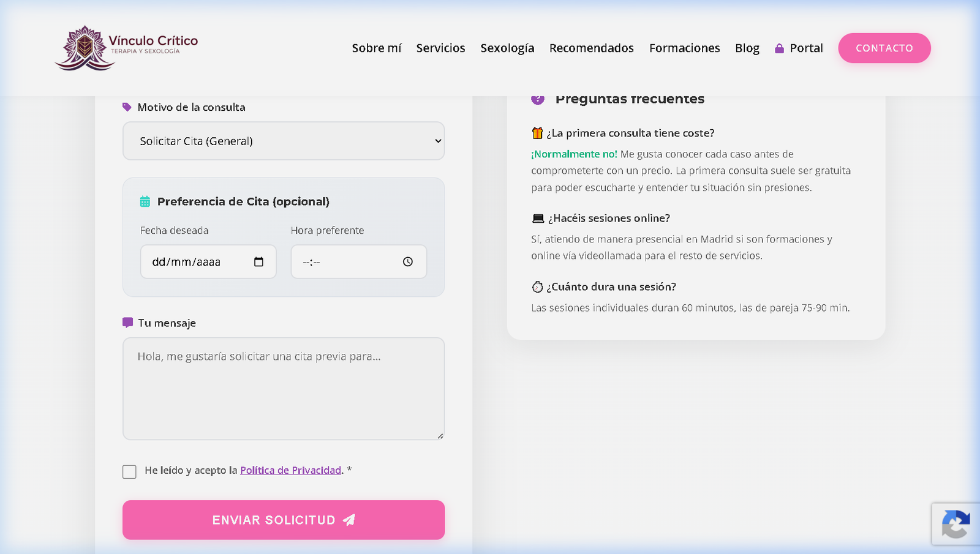Click the laptop icon beside online sessions question

tap(538, 218)
